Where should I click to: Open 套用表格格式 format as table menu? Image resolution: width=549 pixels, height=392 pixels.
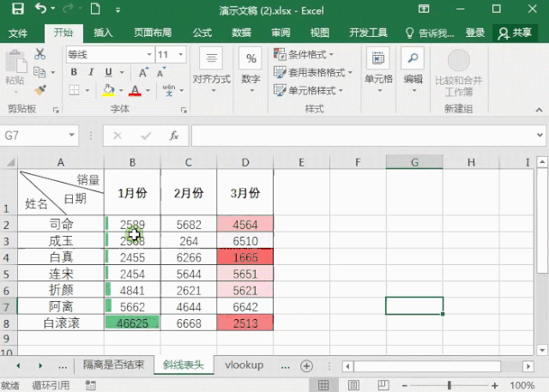tap(312, 72)
